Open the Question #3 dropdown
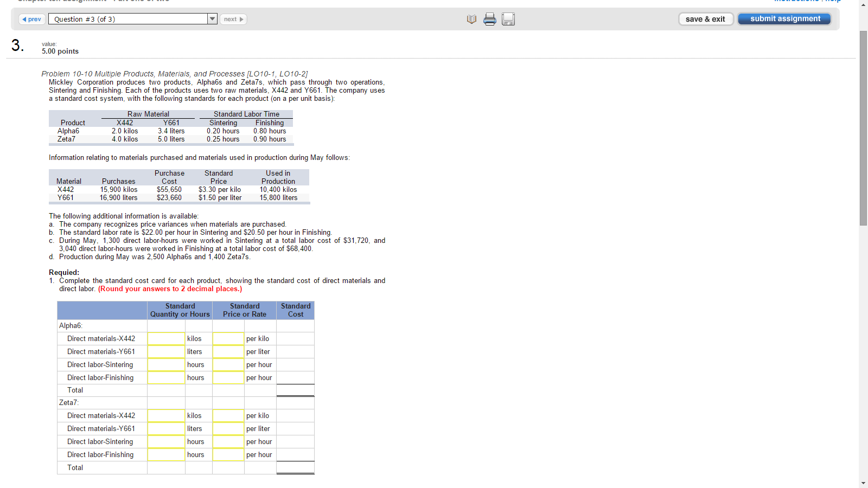The image size is (868, 488). click(212, 20)
